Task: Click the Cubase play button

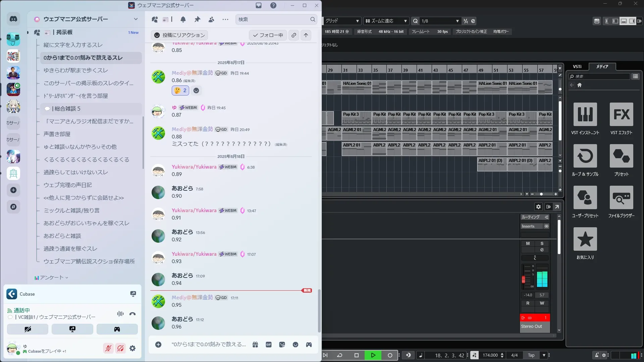Action: 373,355
